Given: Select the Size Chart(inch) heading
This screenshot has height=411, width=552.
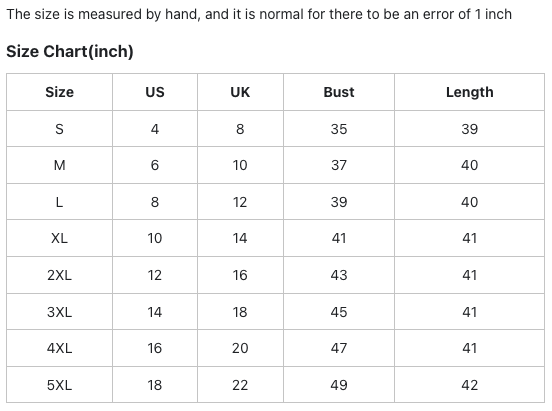Looking at the screenshot, I should coord(70,51).
